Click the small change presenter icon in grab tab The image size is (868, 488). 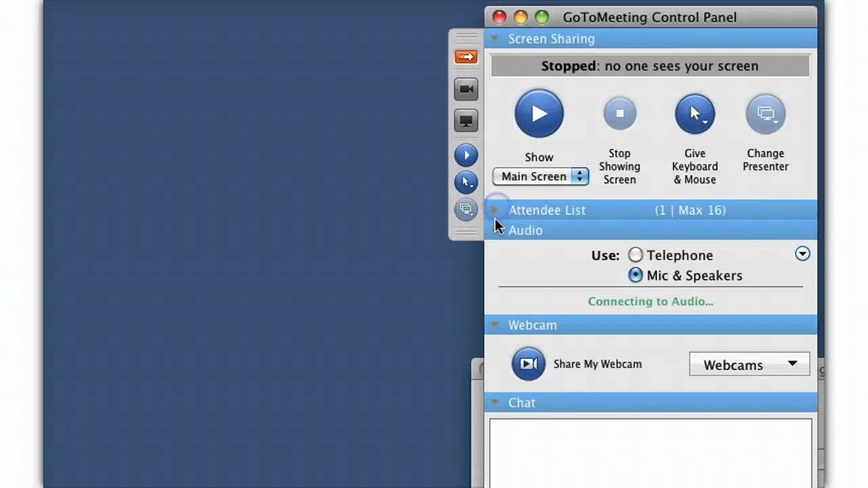(466, 209)
